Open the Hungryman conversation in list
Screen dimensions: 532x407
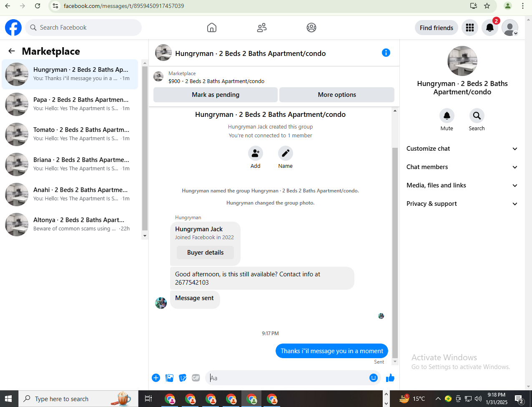70,74
